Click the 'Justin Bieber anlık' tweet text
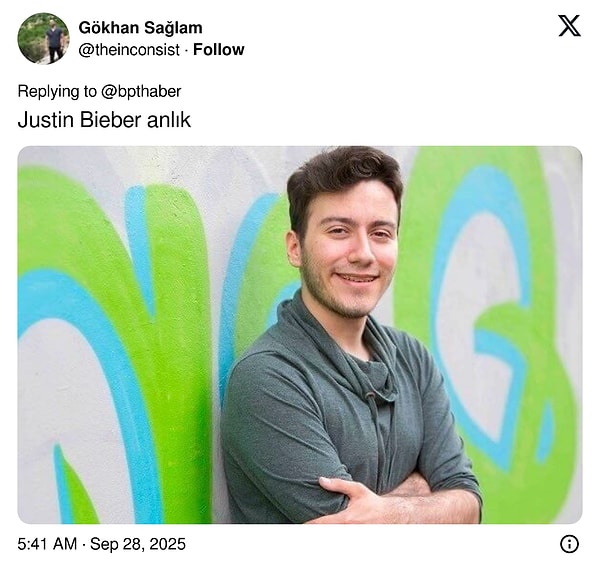This screenshot has width=600, height=574. click(104, 120)
